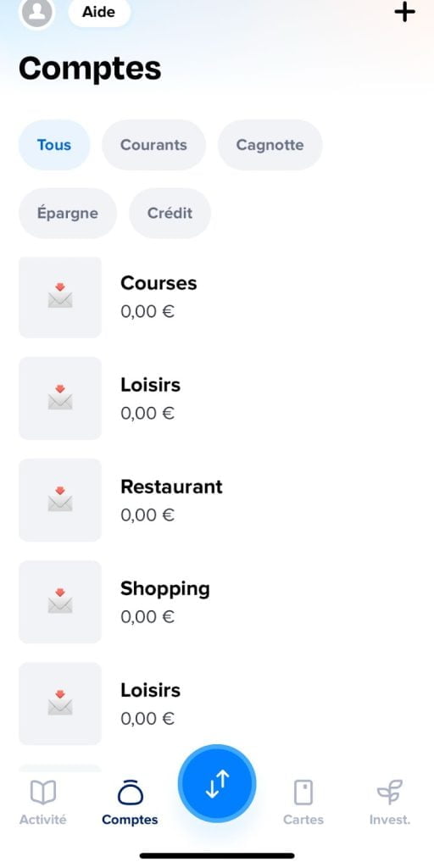Image resolution: width=434 pixels, height=868 pixels.
Task: Tap the profile avatar icon
Action: [x=36, y=12]
